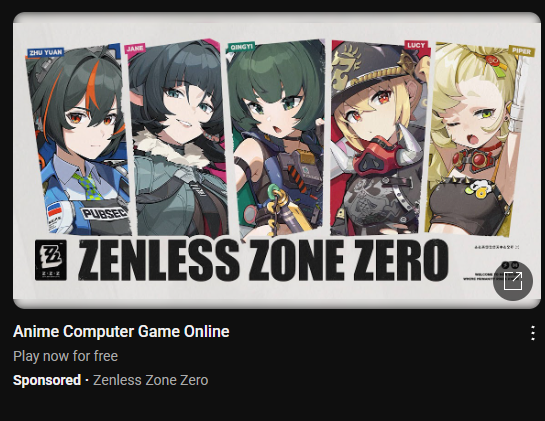Open the ad's external link icon
The image size is (545, 421).
[513, 281]
